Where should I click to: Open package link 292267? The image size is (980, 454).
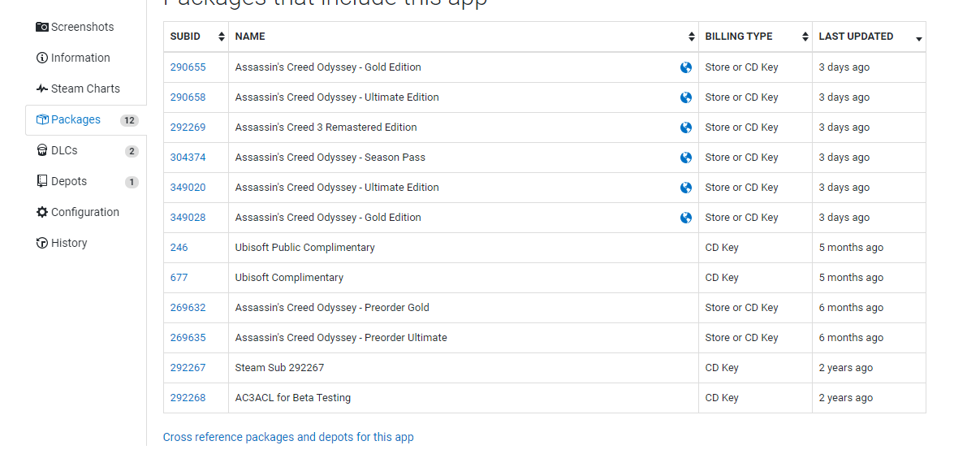click(x=188, y=368)
